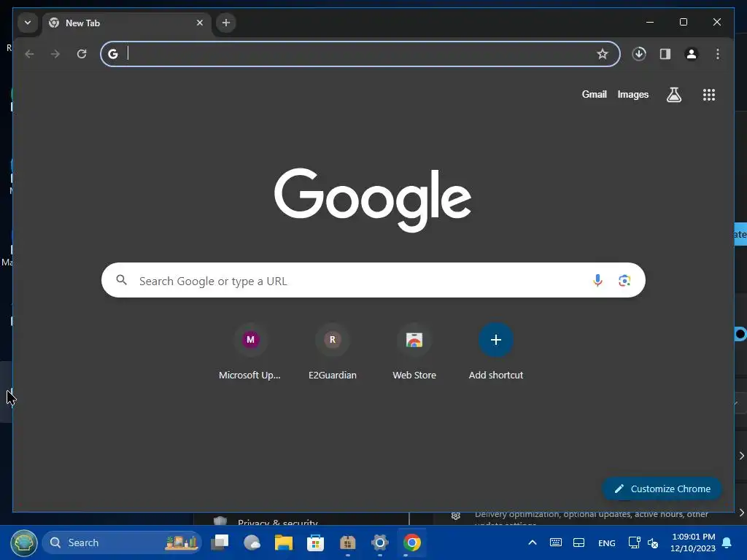Click the taskbar Search box
The height and width of the screenshot is (560, 747).
pyautogui.click(x=122, y=542)
